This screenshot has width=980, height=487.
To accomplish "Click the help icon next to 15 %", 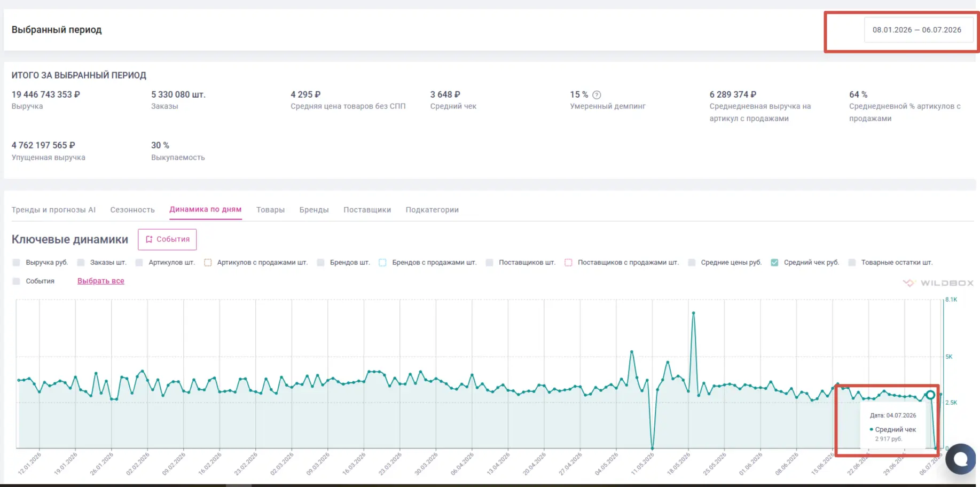I will (597, 95).
